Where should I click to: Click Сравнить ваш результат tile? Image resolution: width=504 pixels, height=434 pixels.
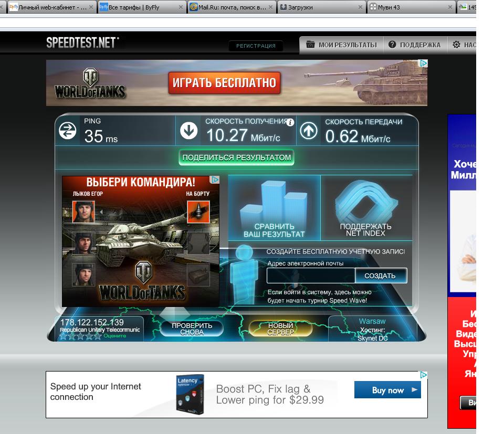tap(274, 208)
